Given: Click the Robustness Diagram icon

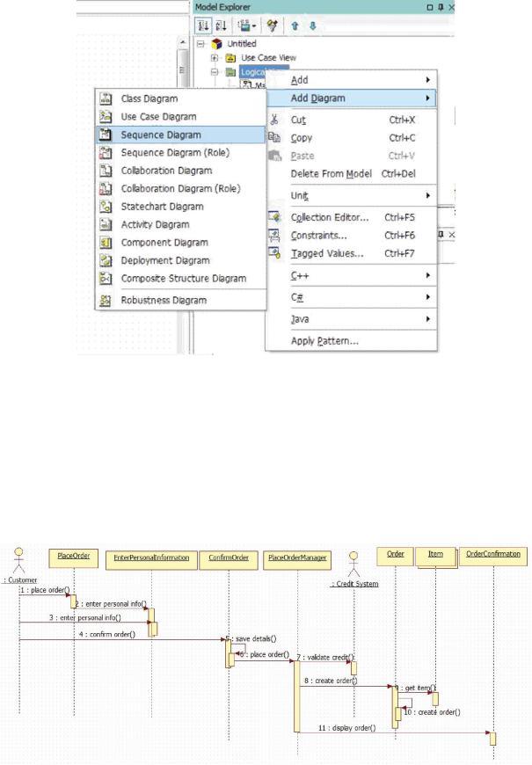Looking at the screenshot, I should pyautogui.click(x=106, y=301).
